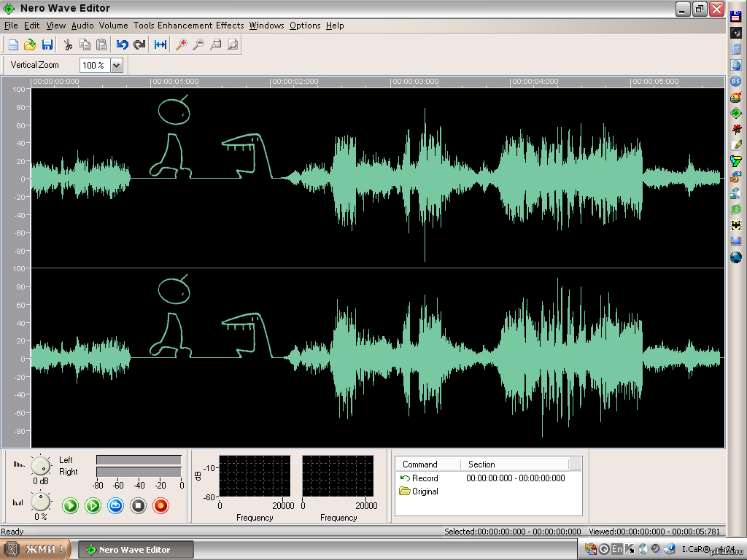Select the Record entry in command history
The image size is (747, 560).
(x=425, y=478)
